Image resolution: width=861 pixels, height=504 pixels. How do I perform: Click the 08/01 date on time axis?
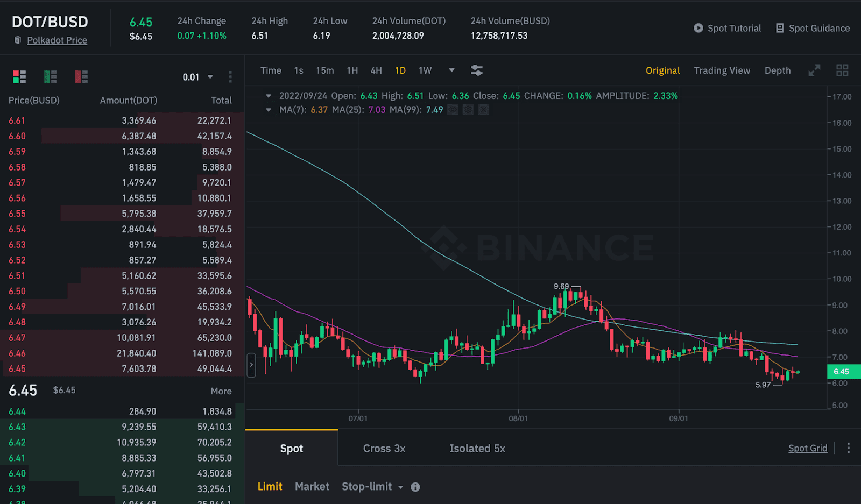[518, 418]
